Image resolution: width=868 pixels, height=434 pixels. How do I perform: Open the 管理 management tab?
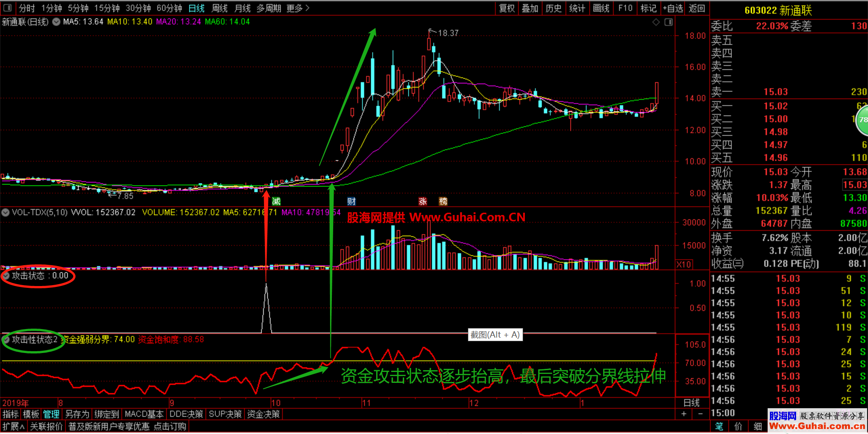pos(51,414)
